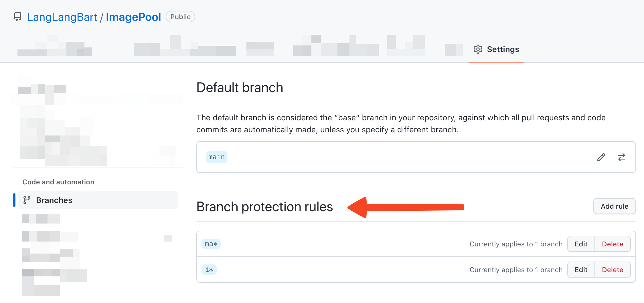Select Branches in the sidebar
This screenshot has width=644, height=303.
click(54, 200)
